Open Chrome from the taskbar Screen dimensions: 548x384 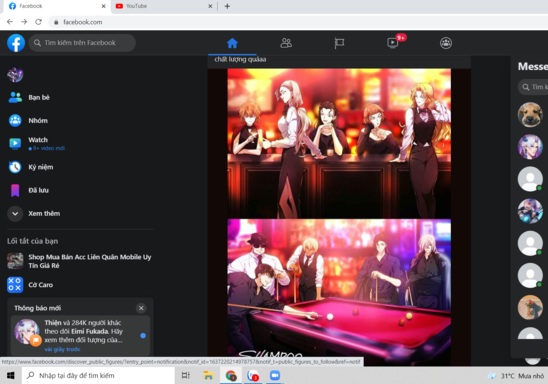coord(231,376)
